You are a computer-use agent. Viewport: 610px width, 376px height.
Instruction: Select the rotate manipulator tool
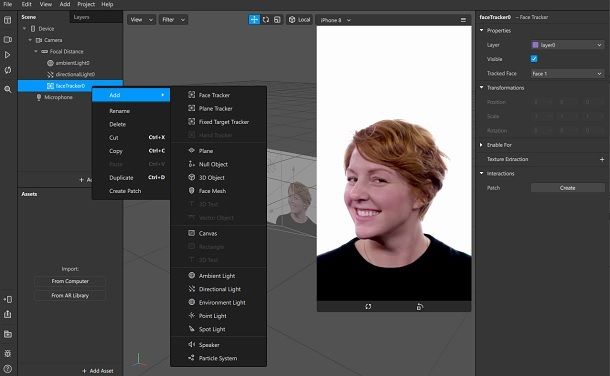pos(266,19)
